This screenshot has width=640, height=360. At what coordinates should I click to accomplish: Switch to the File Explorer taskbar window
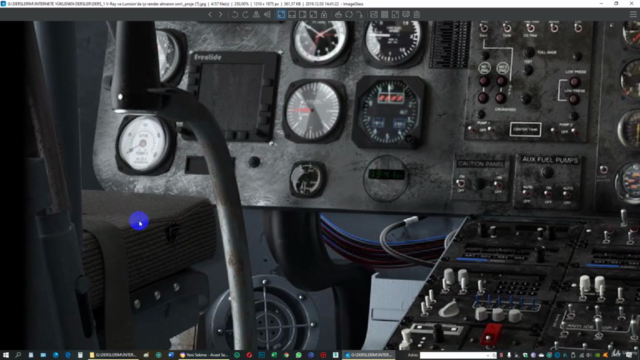click(113, 355)
